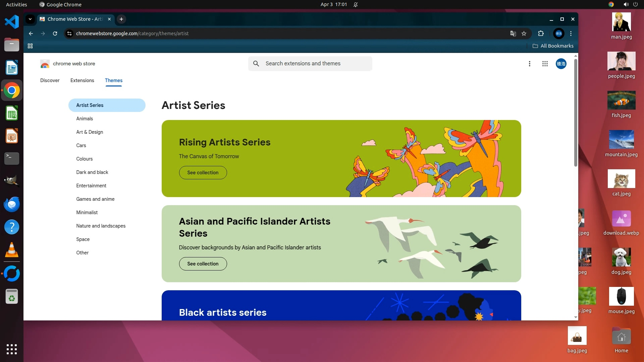Open the Extensions puzzle icon
The image size is (644, 362).
541,34
